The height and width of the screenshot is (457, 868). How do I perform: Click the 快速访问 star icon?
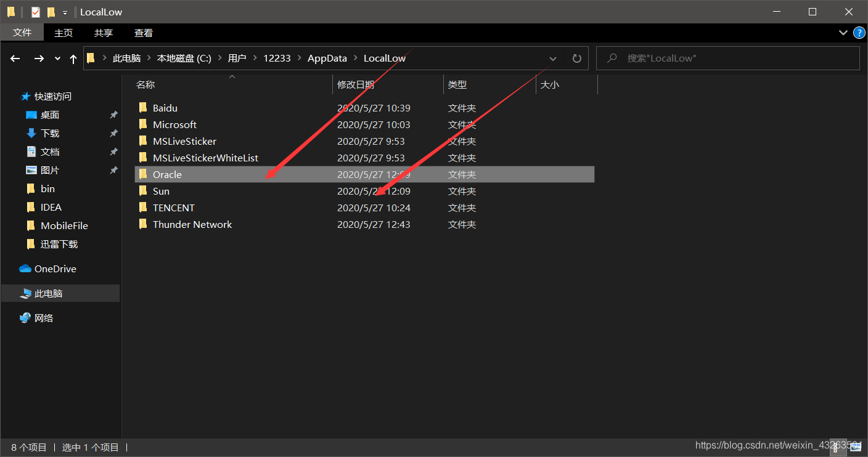pyautogui.click(x=26, y=97)
